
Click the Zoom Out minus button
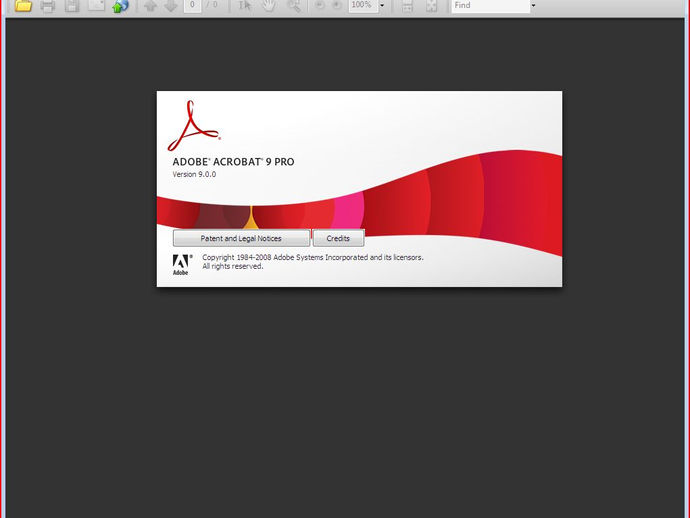click(320, 5)
